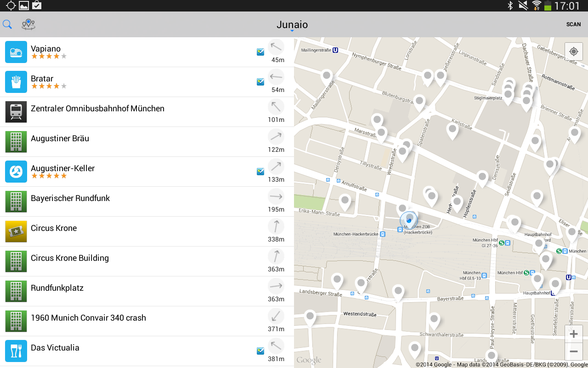Tap the 17:01 clock in status bar

pyautogui.click(x=567, y=6)
